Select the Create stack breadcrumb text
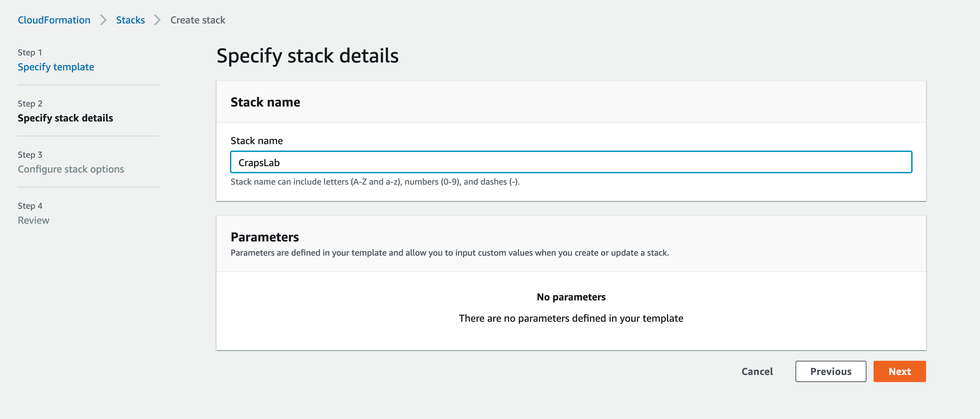 tap(197, 20)
